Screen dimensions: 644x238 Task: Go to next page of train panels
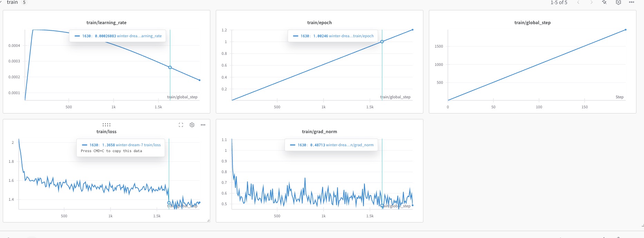tap(591, 2)
